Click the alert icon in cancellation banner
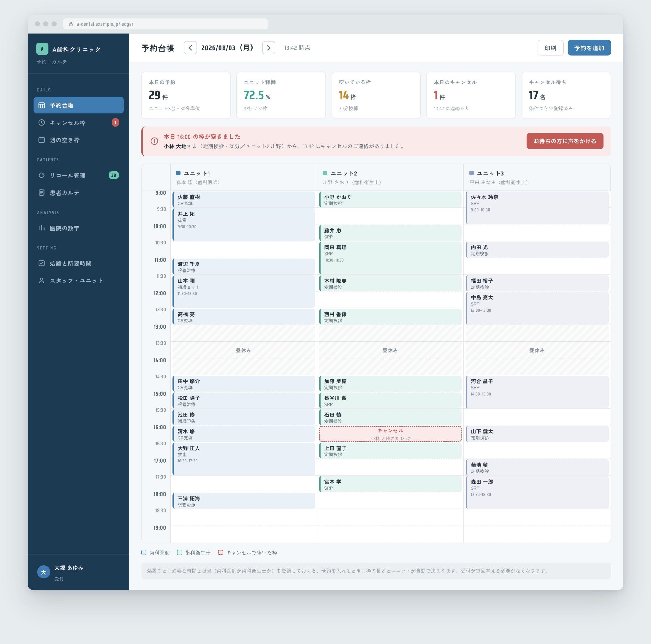This screenshot has width=651, height=644. tap(154, 141)
